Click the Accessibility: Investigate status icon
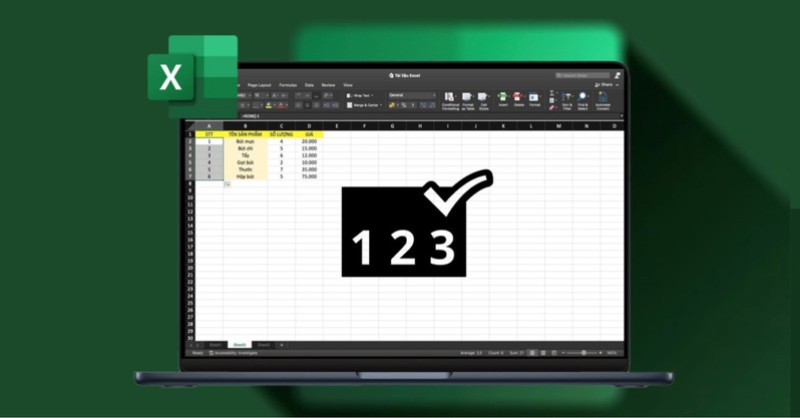 [211, 353]
